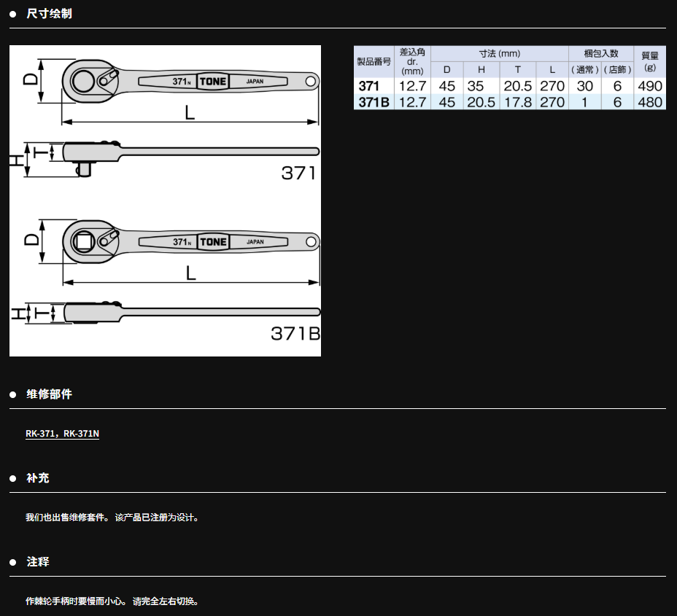
Task: Click the bullet icon beside 维修部件
Action: [12, 394]
